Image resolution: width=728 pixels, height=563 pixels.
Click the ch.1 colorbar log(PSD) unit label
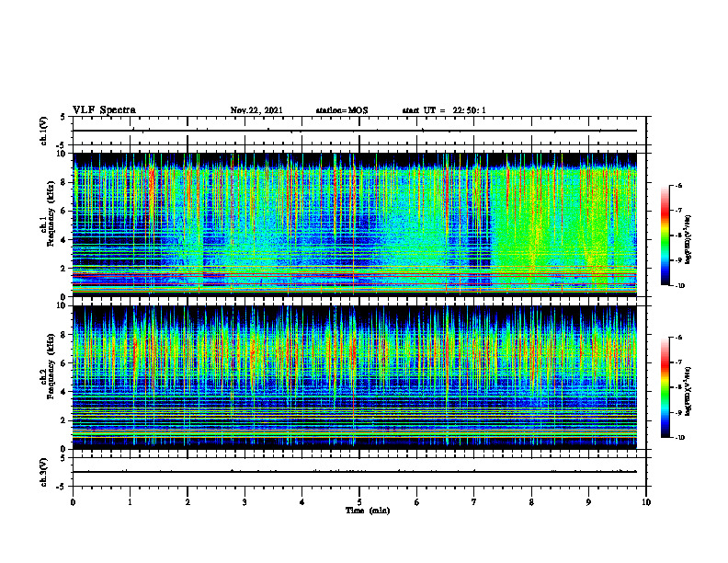pos(689,240)
